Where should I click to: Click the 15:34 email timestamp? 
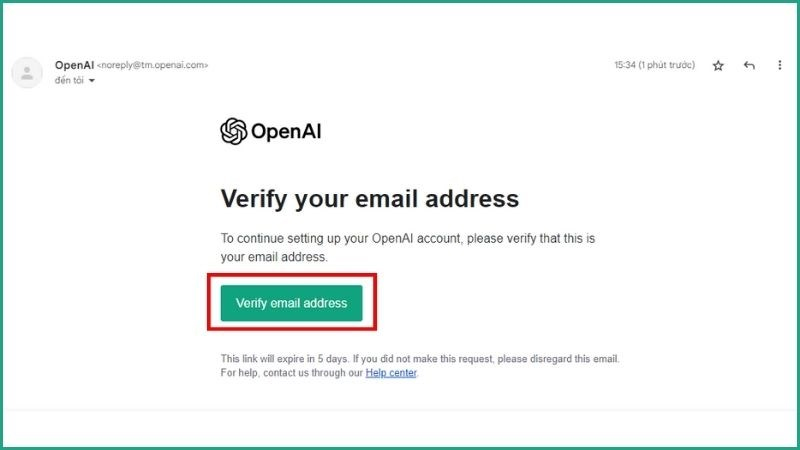point(626,65)
